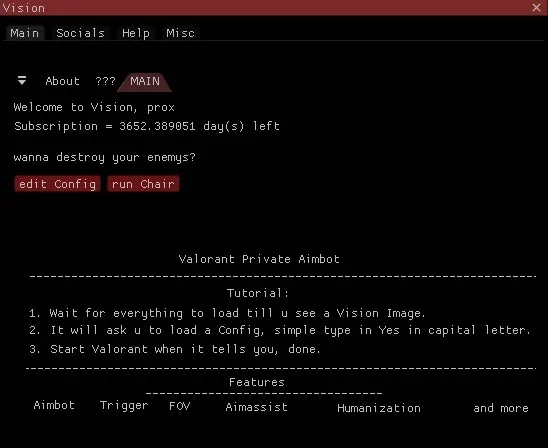Click the 'Trigger' feature text

tap(124, 406)
